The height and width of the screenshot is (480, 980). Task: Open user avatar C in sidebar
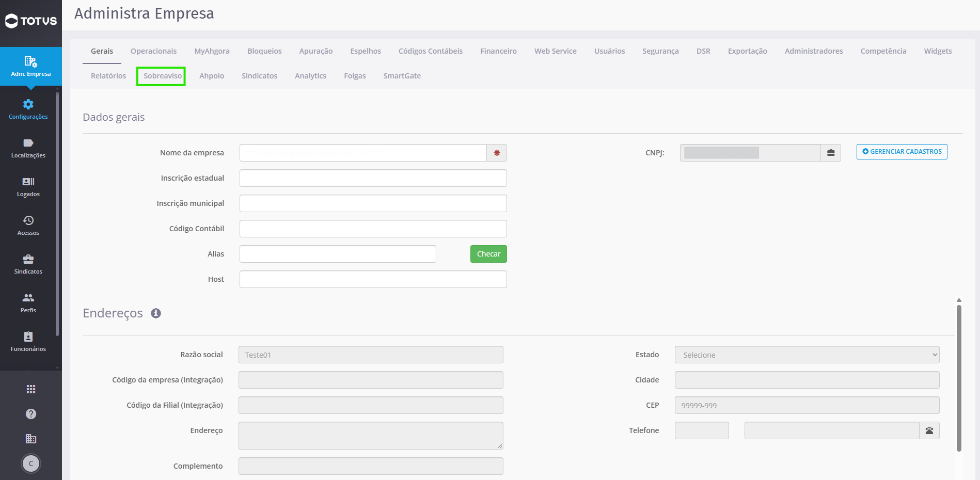[31, 463]
